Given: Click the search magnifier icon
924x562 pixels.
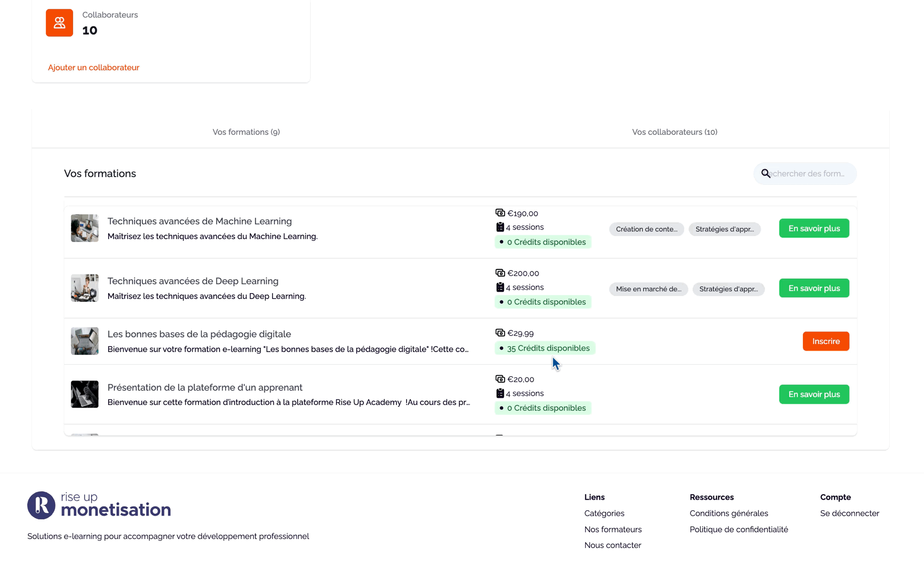Looking at the screenshot, I should [766, 173].
